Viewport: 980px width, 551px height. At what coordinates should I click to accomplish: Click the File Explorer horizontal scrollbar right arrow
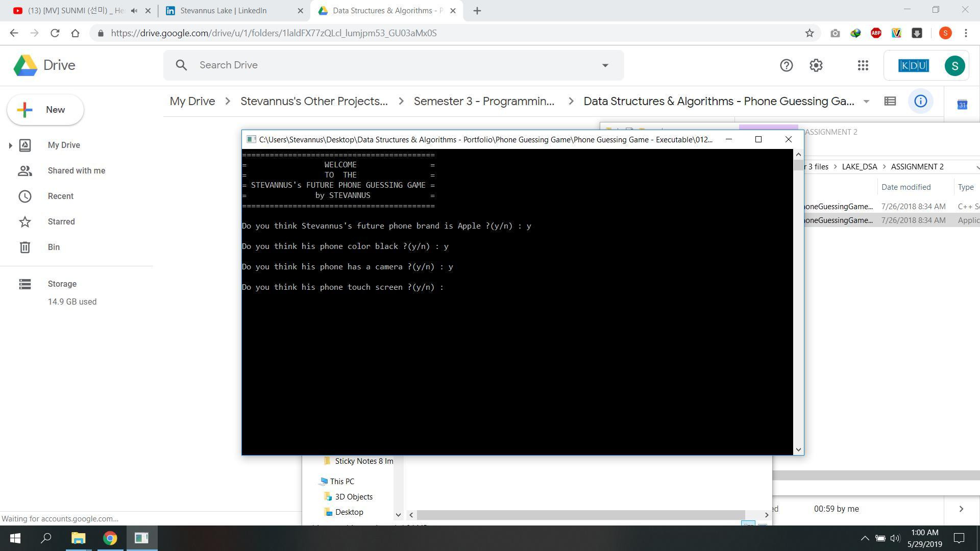pos(766,515)
